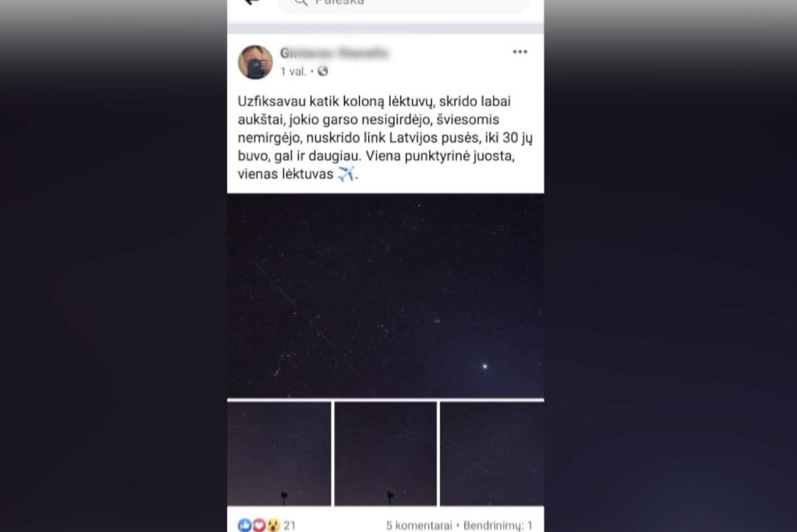Viewport: 797px width, 532px height.
Task: Click the yellow Wow reaction icon
Action: click(x=273, y=525)
